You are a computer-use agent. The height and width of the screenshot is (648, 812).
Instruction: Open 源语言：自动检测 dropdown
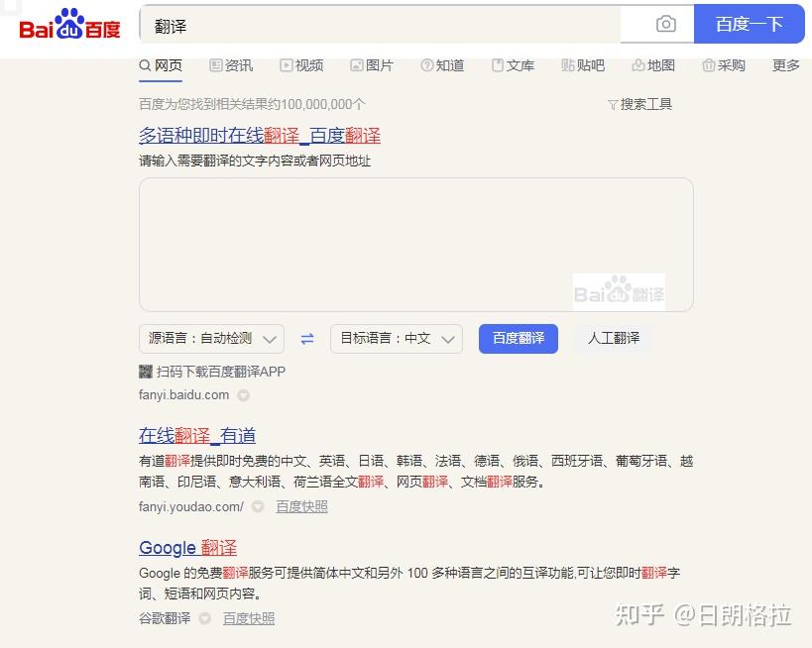coord(211,339)
